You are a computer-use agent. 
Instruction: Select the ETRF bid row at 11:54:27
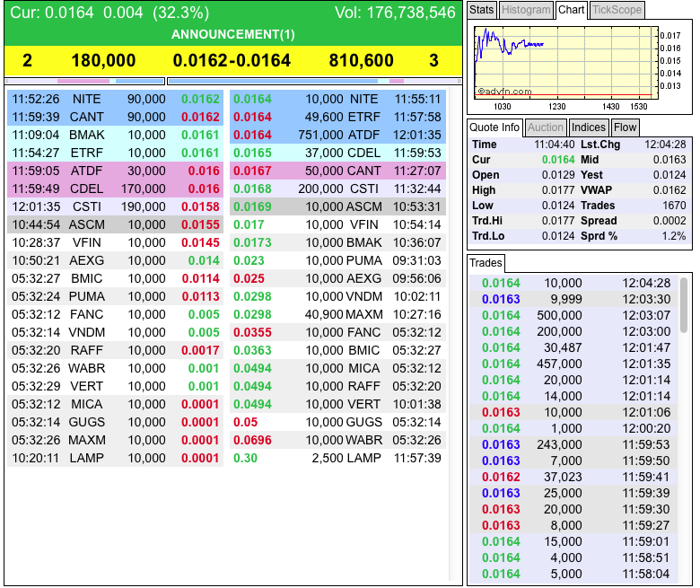(115, 153)
